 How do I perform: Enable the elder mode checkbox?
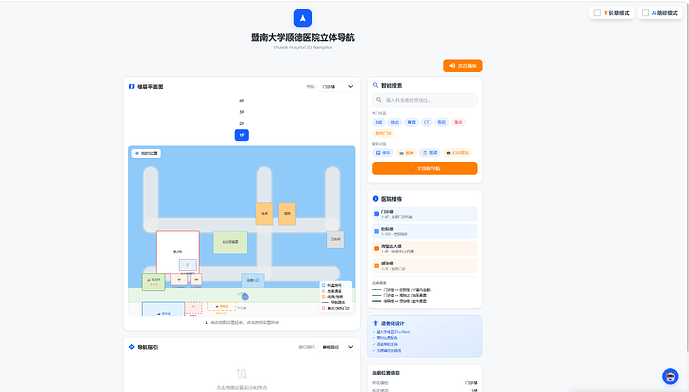pyautogui.click(x=597, y=13)
